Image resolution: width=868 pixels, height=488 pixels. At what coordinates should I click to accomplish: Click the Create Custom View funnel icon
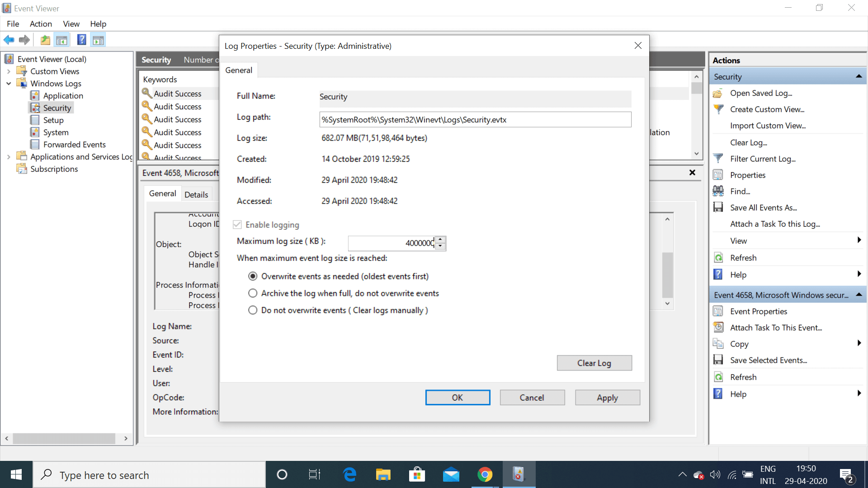(718, 109)
